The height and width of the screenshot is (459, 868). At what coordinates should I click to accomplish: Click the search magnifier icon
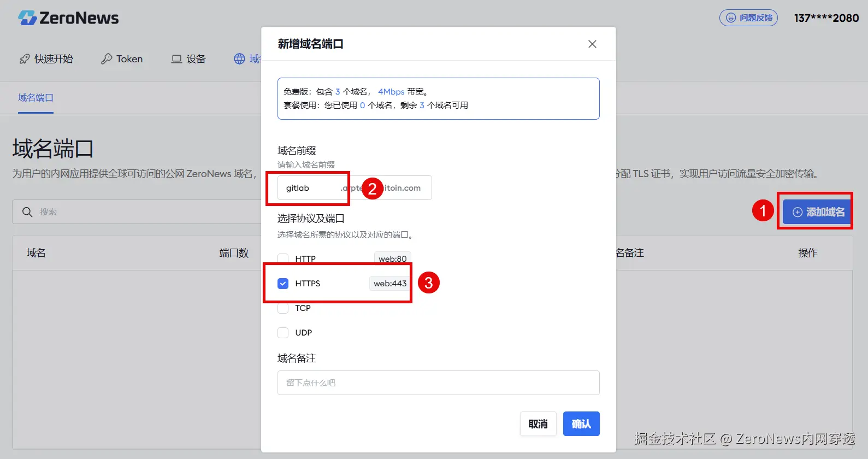27,212
